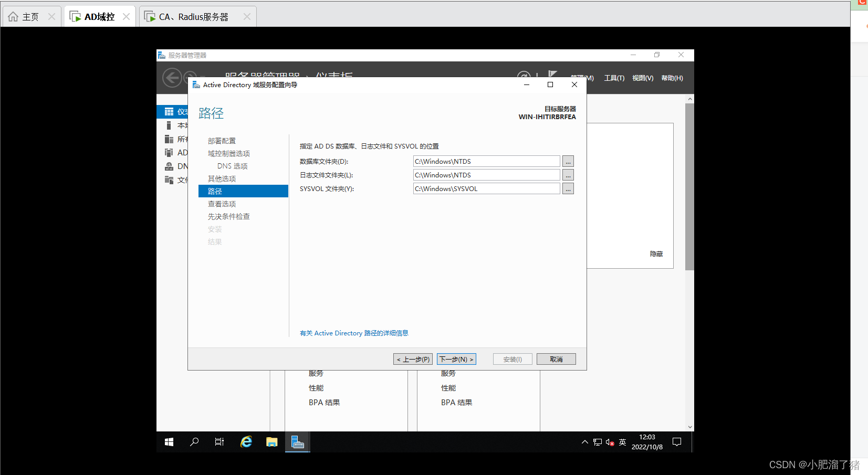This screenshot has width=868, height=475.
Task: Open 工具(T) menu in Server Manager
Action: 614,78
